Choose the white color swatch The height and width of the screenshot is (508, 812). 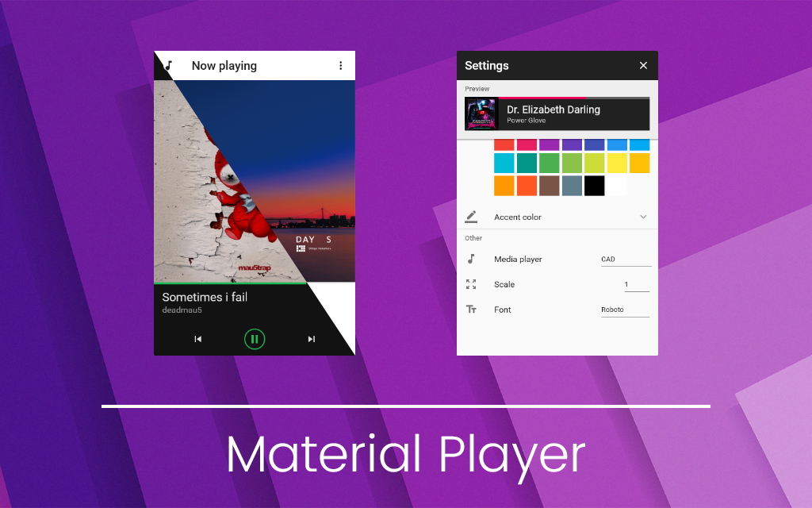click(617, 186)
